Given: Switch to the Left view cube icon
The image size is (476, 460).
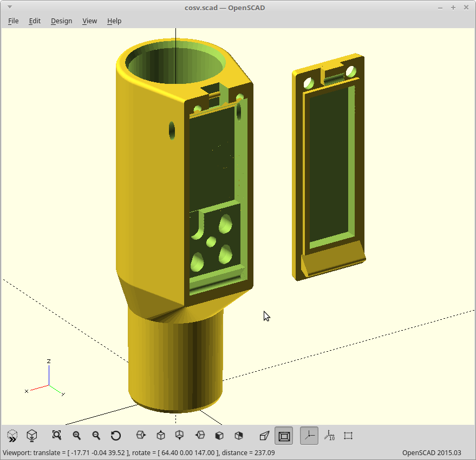Looking at the screenshot, I should [x=200, y=435].
